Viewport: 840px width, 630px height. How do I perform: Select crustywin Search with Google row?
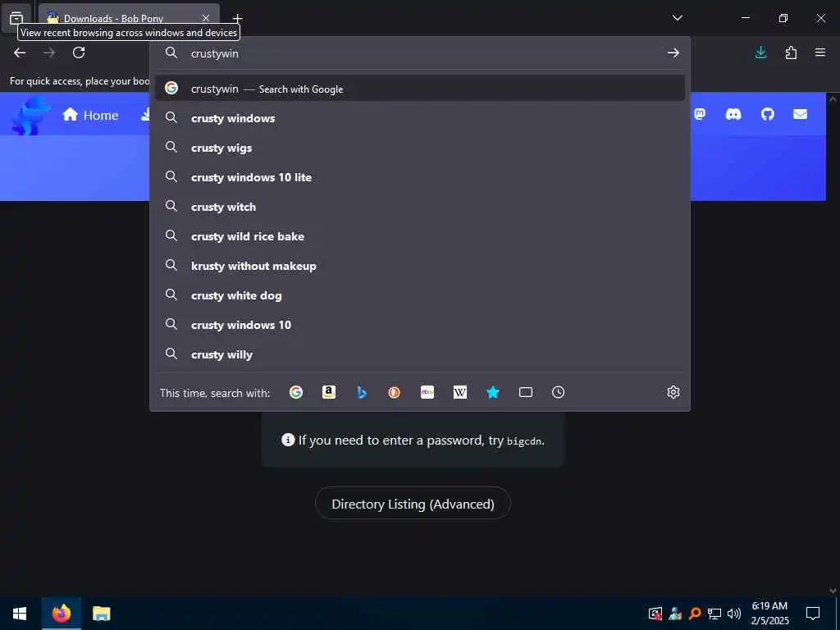pos(419,89)
